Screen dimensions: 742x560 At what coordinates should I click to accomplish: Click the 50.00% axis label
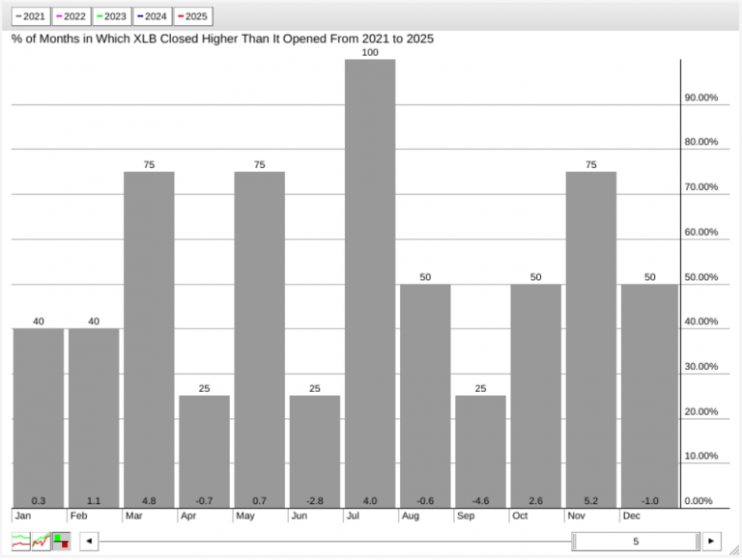pos(700,277)
